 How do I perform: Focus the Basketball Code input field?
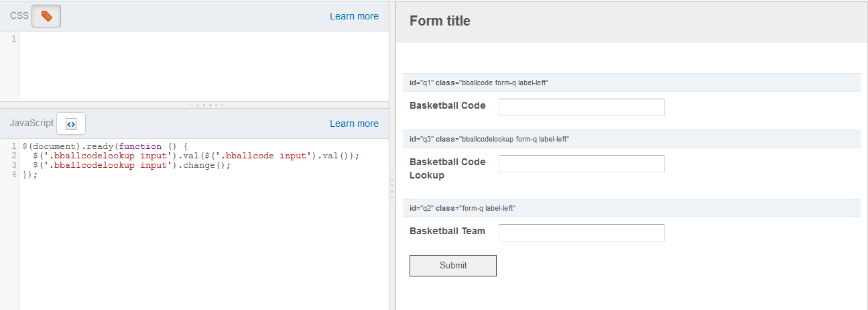click(x=582, y=107)
